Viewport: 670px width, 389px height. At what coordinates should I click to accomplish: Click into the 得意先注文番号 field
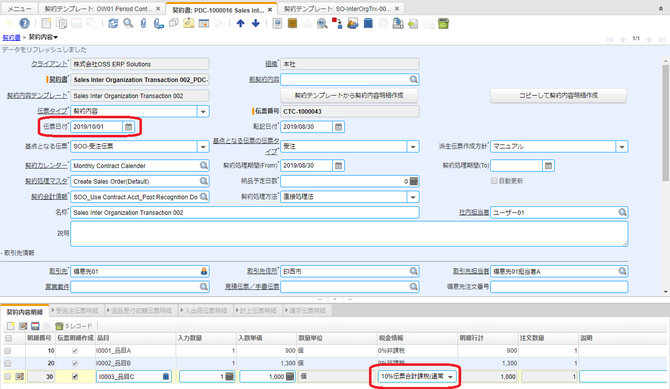point(559,286)
